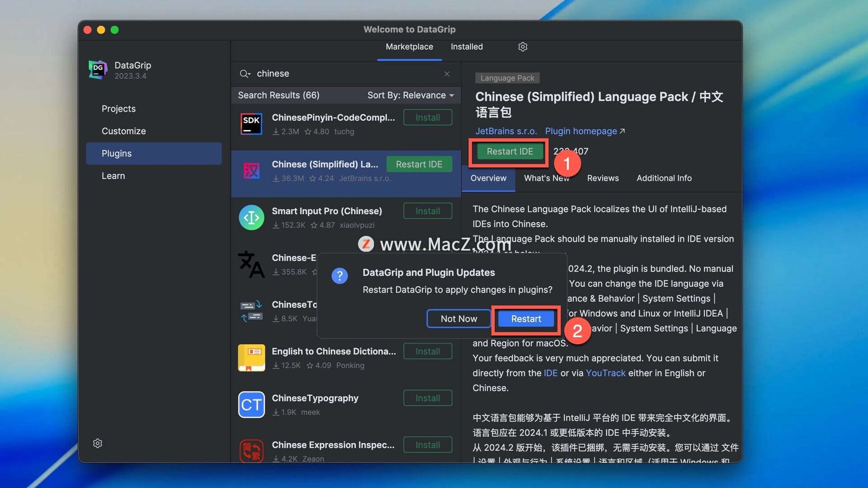Click Restart button in the dialog
This screenshot has height=488, width=868.
[526, 319]
